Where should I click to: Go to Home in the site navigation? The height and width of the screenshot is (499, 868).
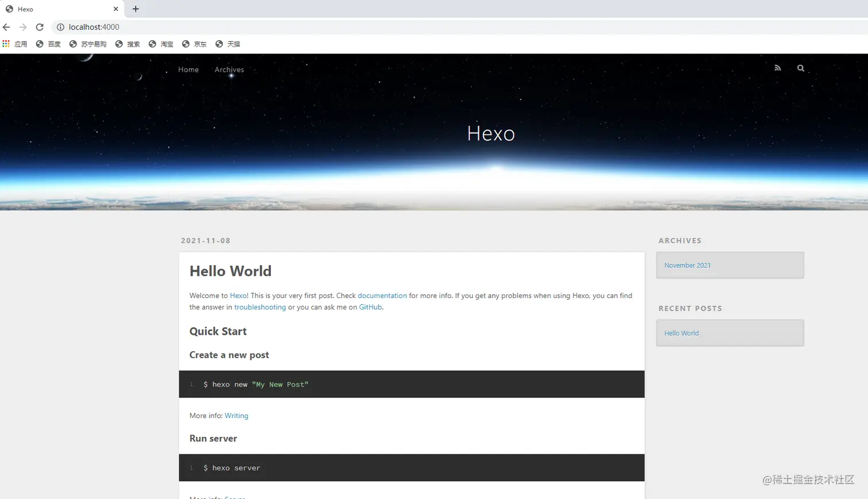click(x=188, y=69)
